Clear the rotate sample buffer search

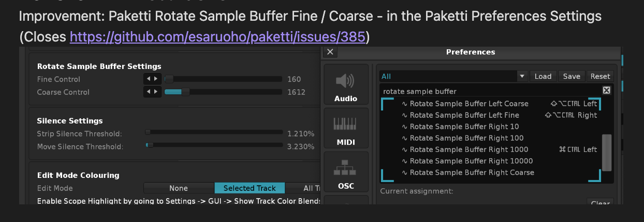pos(607,90)
